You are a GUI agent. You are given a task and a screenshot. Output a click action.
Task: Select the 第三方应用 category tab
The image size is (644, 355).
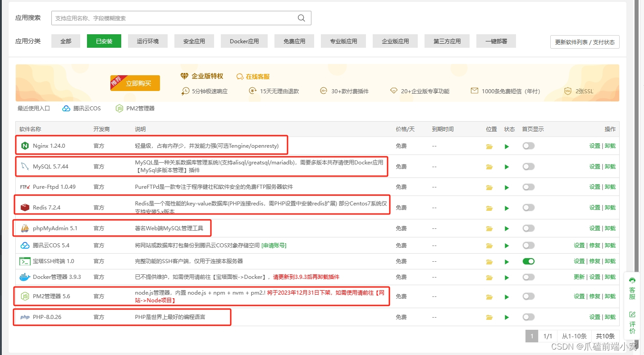coord(447,41)
